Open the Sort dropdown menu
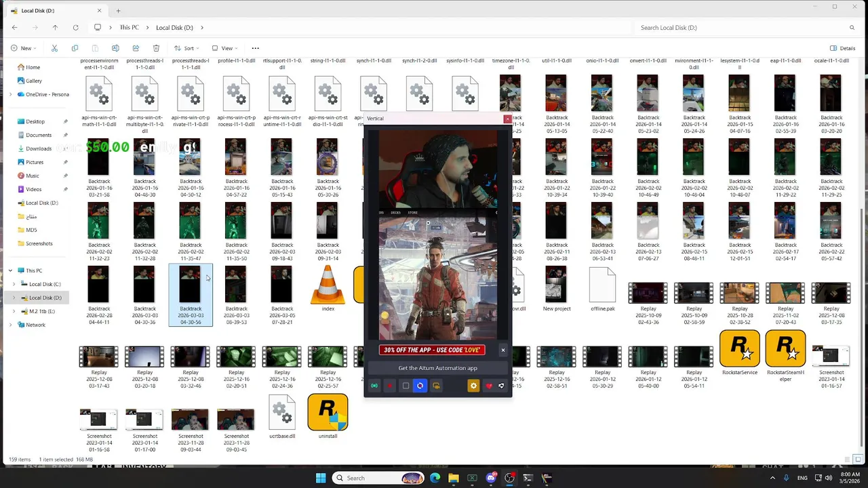Screen dimensions: 868x488 187,48
